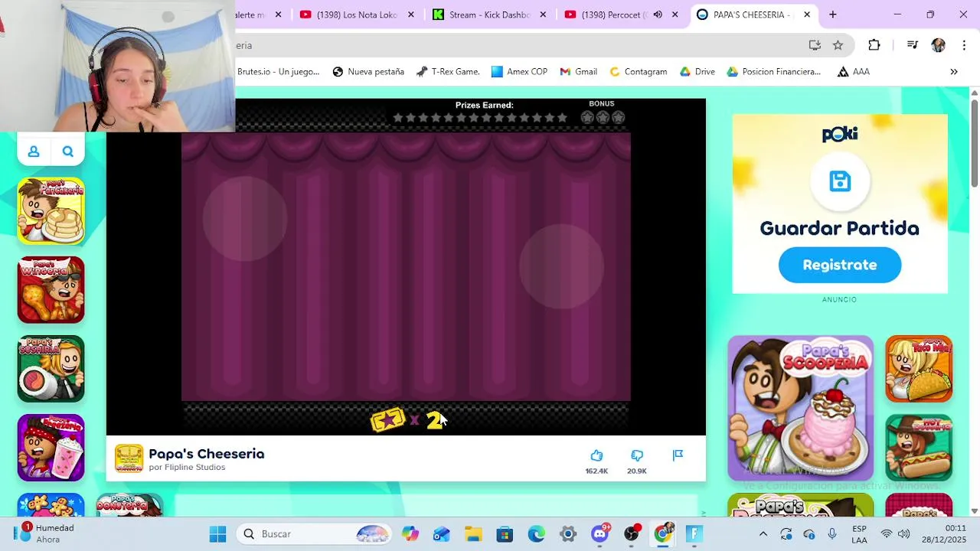Viewport: 980px width, 551px height.
Task: Click the microphone tray icon
Action: 832,534
